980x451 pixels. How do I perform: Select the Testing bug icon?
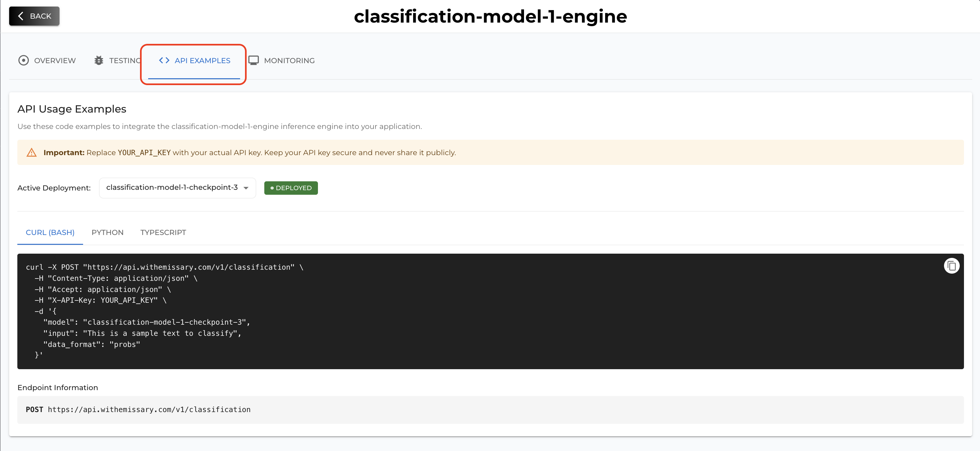98,60
